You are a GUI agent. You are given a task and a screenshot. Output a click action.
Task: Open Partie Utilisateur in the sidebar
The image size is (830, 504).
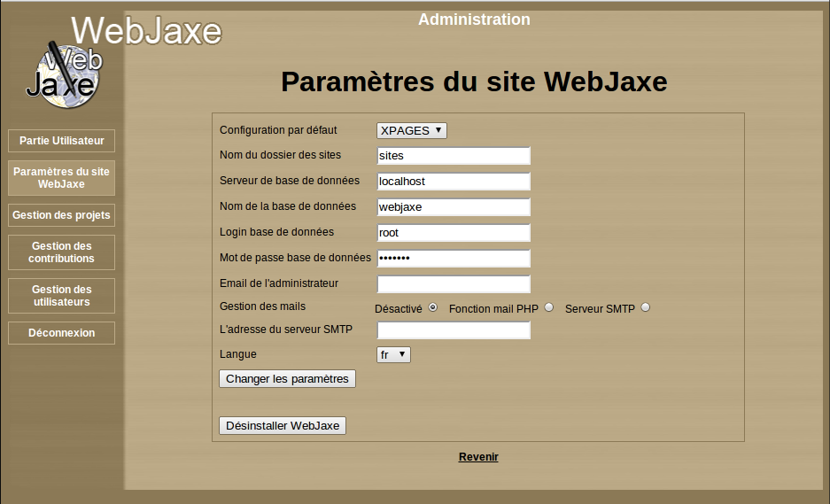tap(61, 141)
